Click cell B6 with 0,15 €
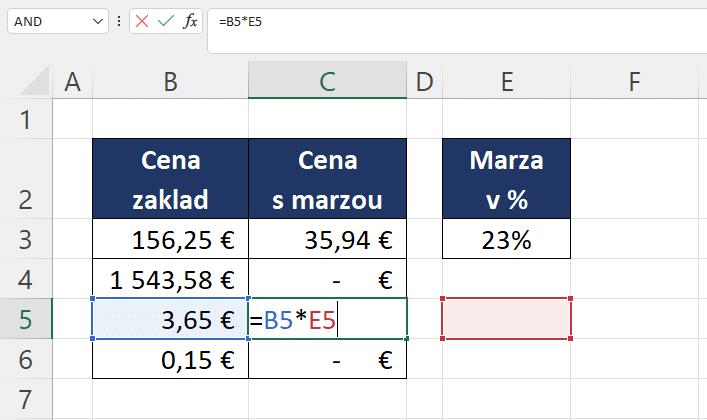Image resolution: width=707 pixels, height=420 pixels. point(170,359)
